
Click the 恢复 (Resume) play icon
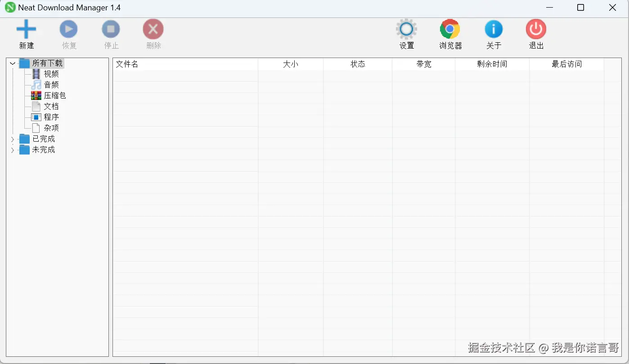[x=69, y=29]
